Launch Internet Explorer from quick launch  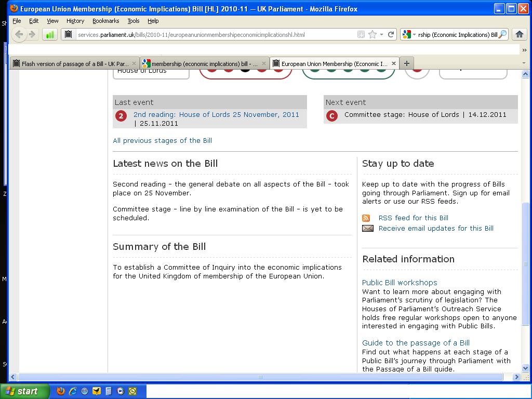(73, 391)
